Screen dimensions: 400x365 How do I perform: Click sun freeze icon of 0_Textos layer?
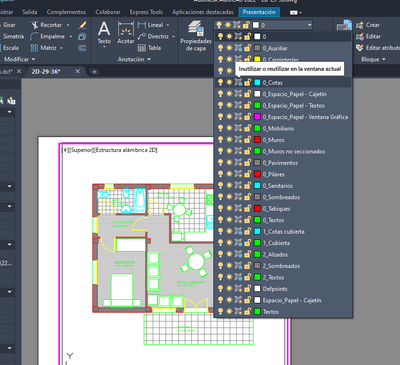[229, 220]
